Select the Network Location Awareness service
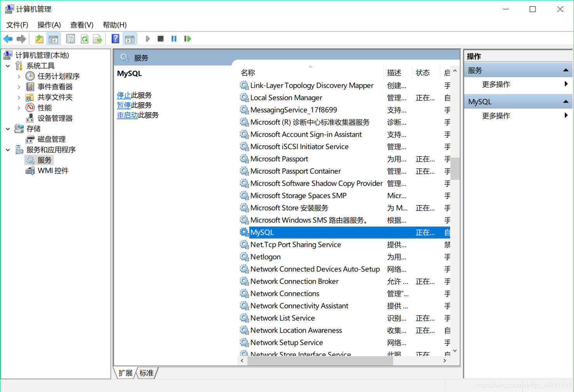 pyautogui.click(x=344, y=331)
